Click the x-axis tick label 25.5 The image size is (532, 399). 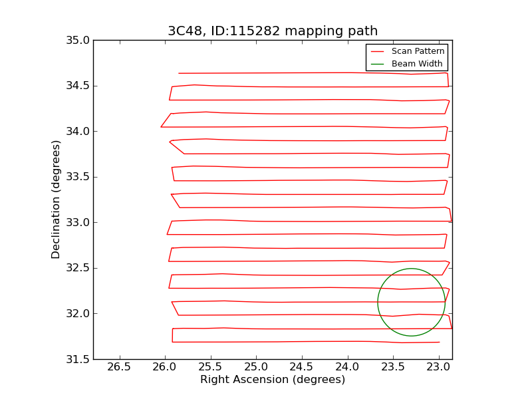[x=210, y=367]
